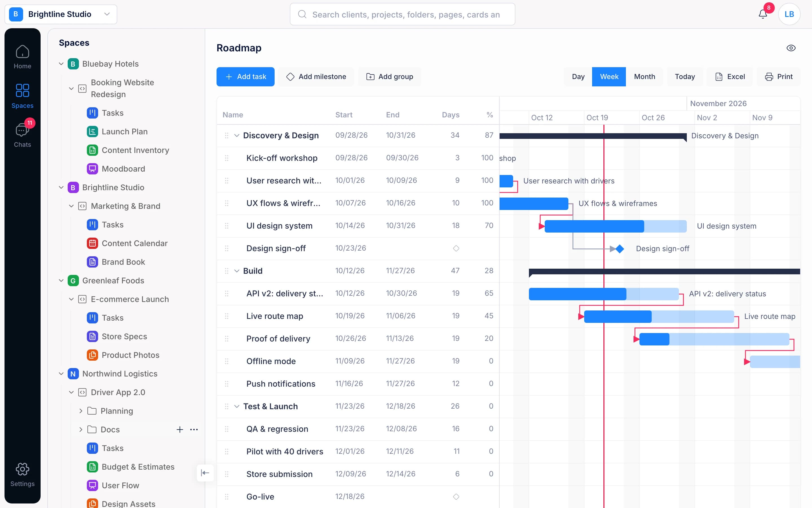Screen dimensions: 812x508
Task: Open Budget & Estimates sheet
Action: coord(138,467)
